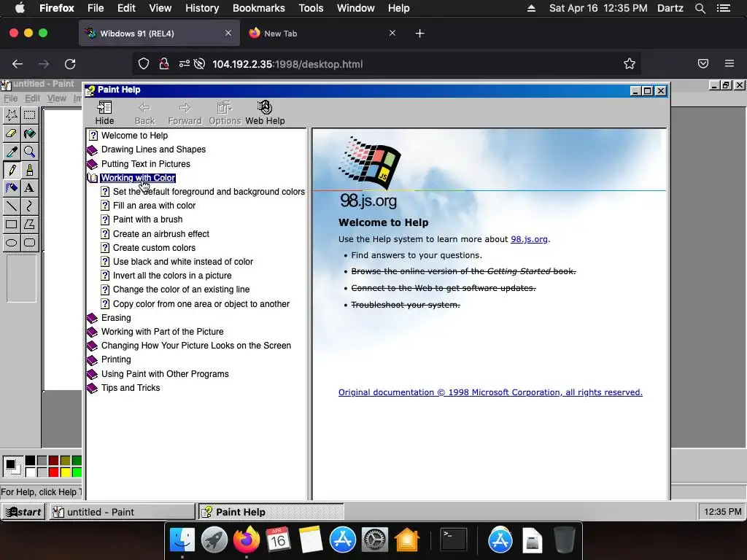Choose the Rectangle shape tool
The height and width of the screenshot is (560, 747).
pos(12,225)
